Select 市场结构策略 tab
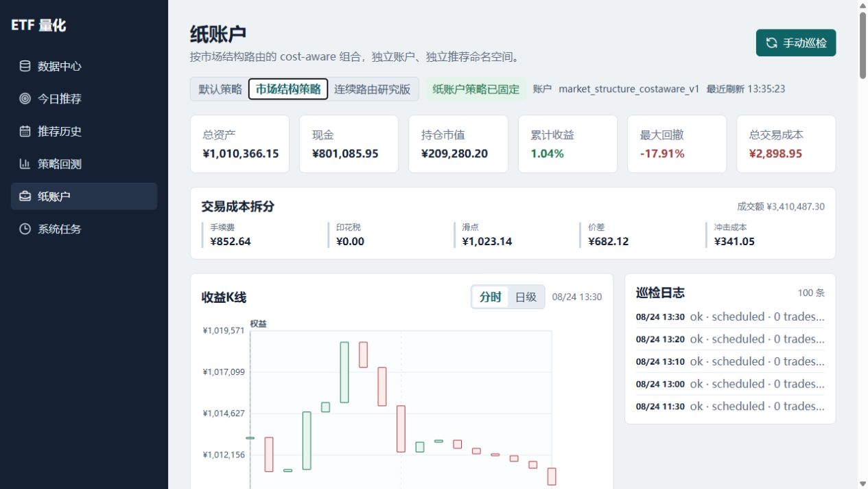Viewport: 868px width, 489px height. click(x=288, y=89)
